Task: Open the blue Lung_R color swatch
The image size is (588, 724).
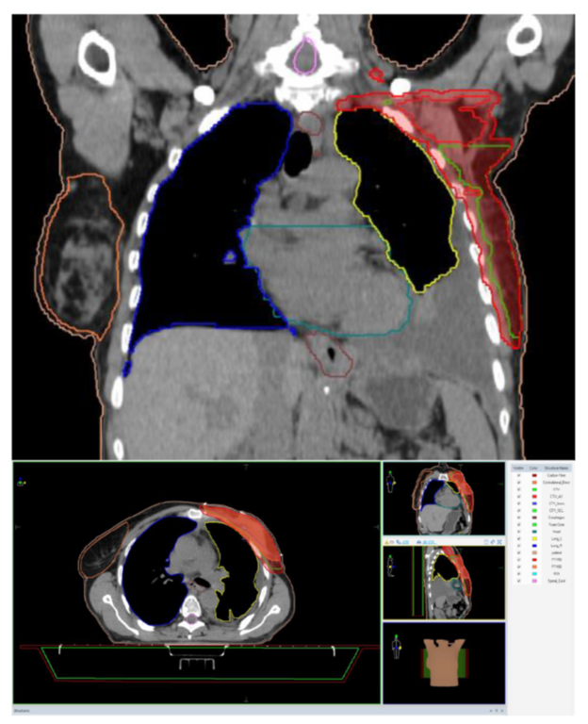Action: coord(534,546)
